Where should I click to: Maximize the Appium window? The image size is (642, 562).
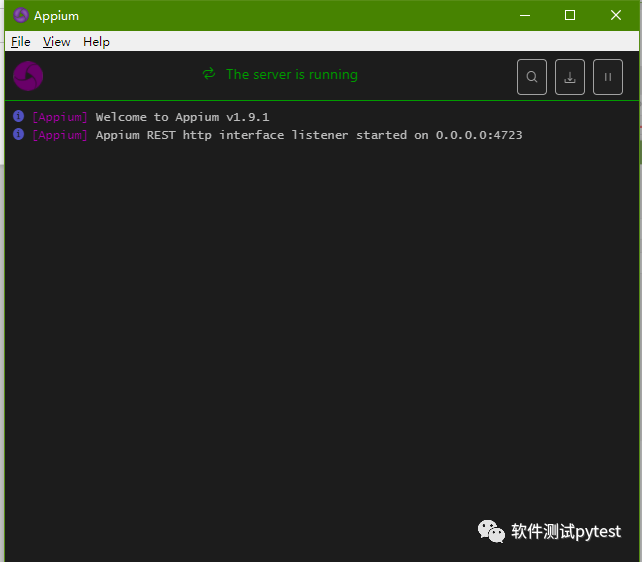(570, 16)
